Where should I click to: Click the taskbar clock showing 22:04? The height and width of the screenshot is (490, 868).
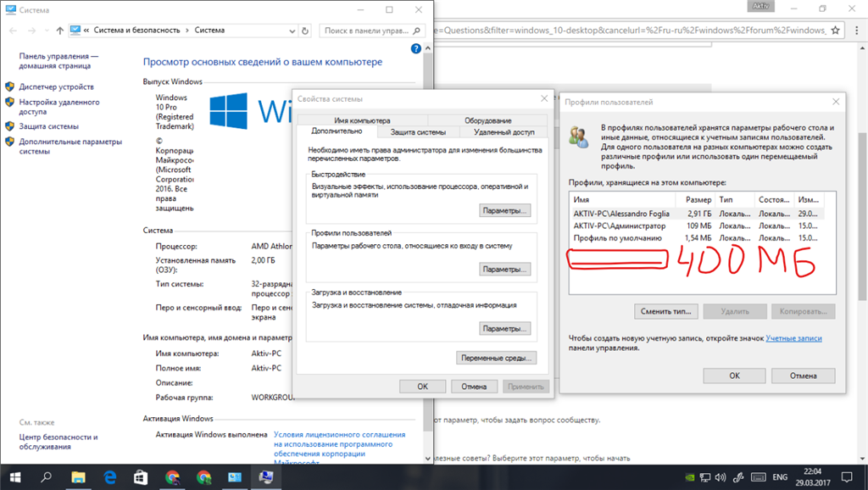click(813, 477)
